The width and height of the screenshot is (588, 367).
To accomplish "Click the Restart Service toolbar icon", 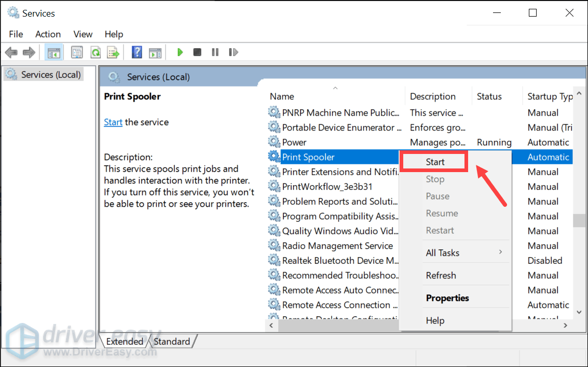I will point(233,52).
